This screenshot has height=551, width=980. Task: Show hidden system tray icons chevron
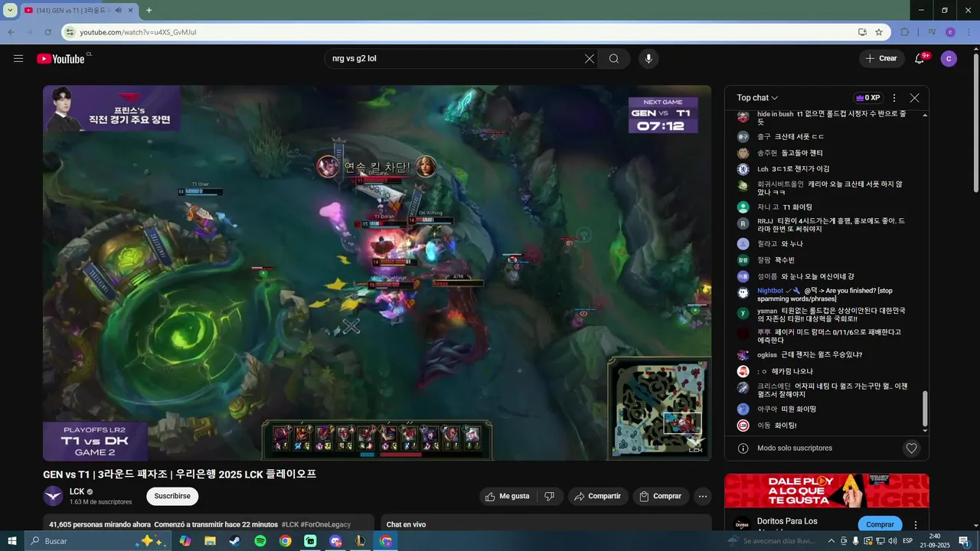[x=831, y=541]
